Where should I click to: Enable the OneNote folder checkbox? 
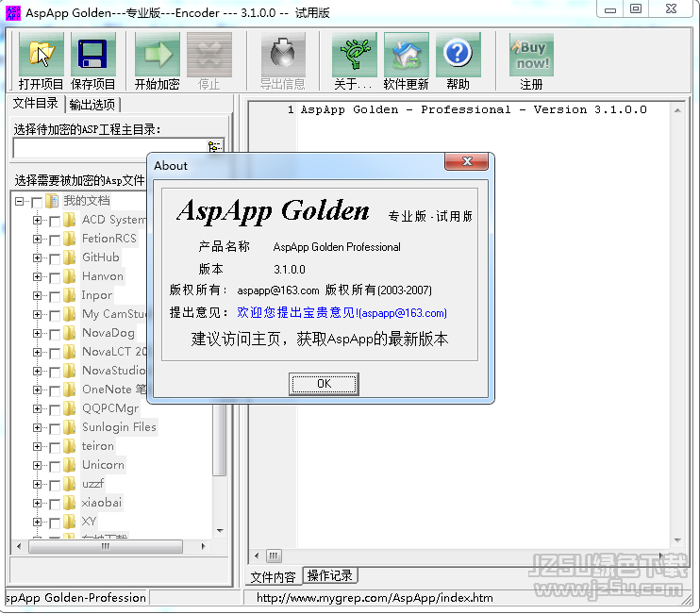coord(55,390)
